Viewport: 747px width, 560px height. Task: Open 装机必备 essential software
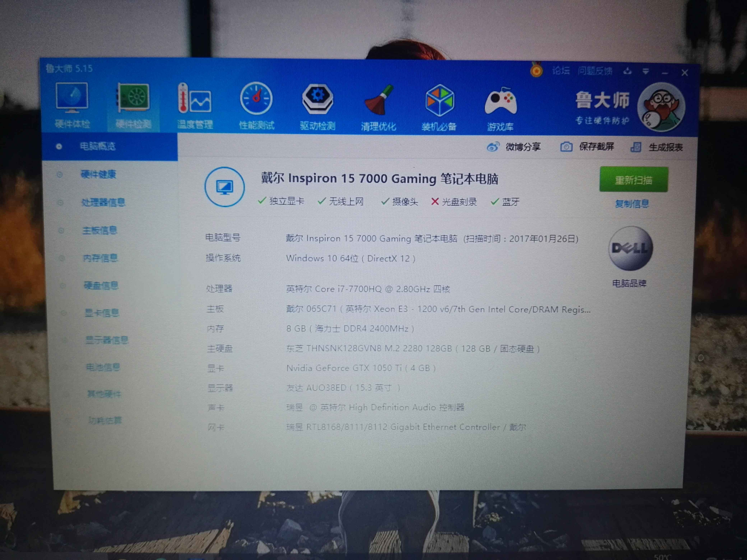[x=439, y=108]
